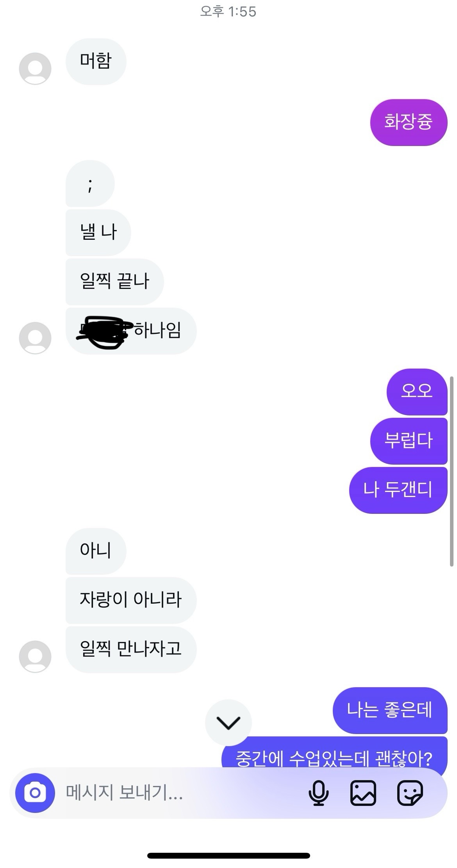Tap the microphone voice message icon
The width and height of the screenshot is (457, 868).
(319, 793)
